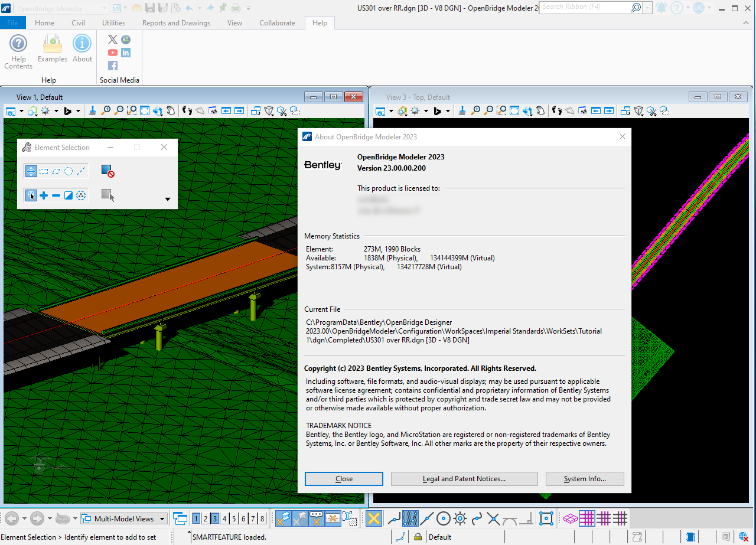This screenshot has height=545, width=756.
Task: Open Quick Access toolbar customize arrow
Action: [x=249, y=8]
